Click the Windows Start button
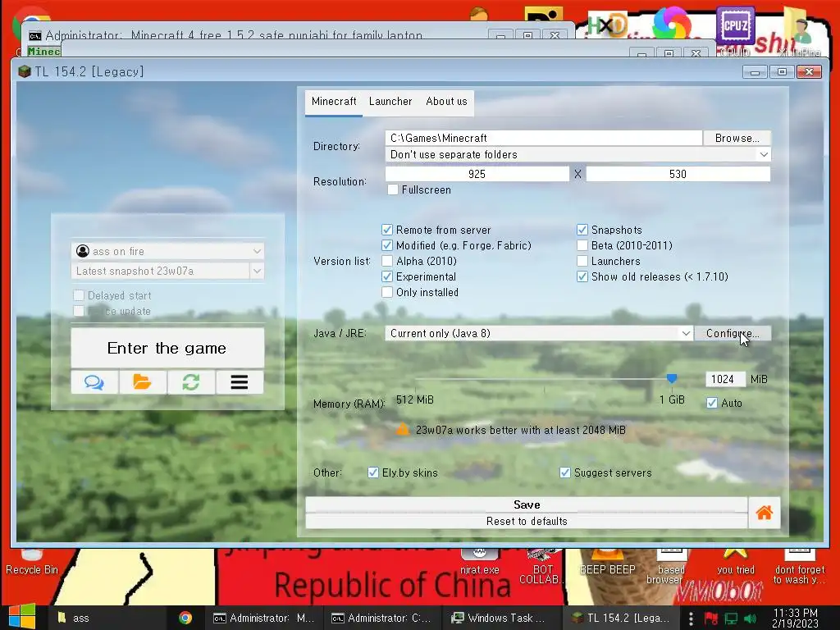 pyautogui.click(x=21, y=617)
